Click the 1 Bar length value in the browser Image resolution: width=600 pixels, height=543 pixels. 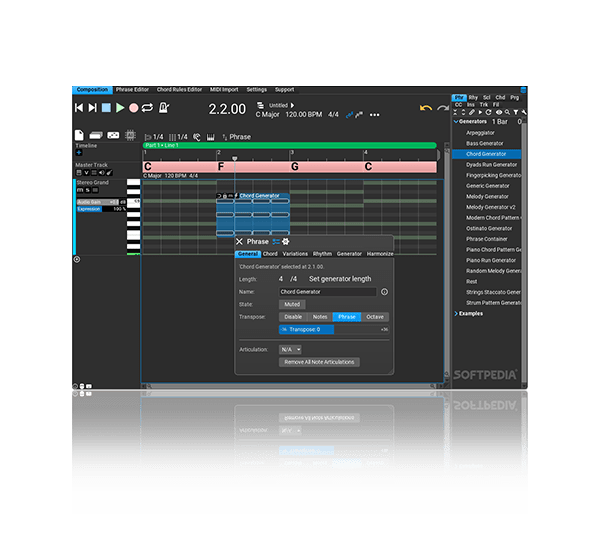(500, 122)
